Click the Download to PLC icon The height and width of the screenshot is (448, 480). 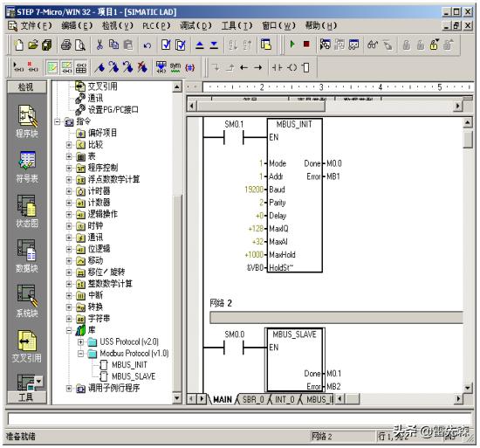click(215, 45)
